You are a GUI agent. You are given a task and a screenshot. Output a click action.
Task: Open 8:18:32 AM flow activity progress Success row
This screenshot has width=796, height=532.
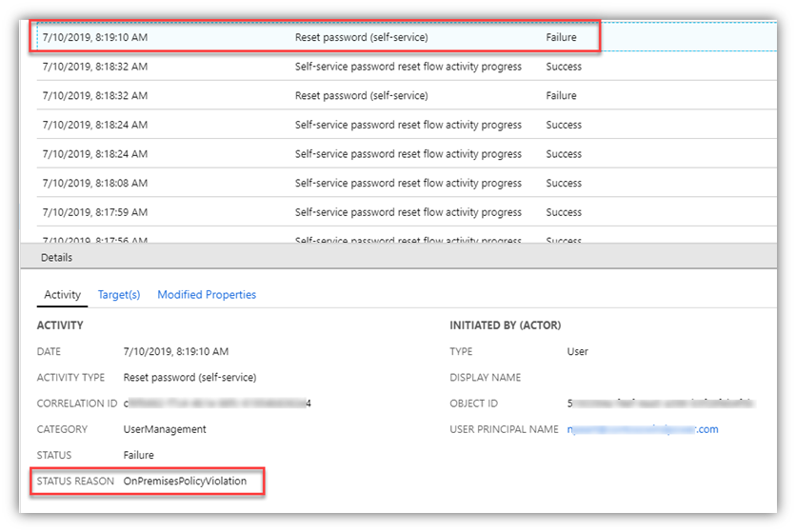pos(314,67)
